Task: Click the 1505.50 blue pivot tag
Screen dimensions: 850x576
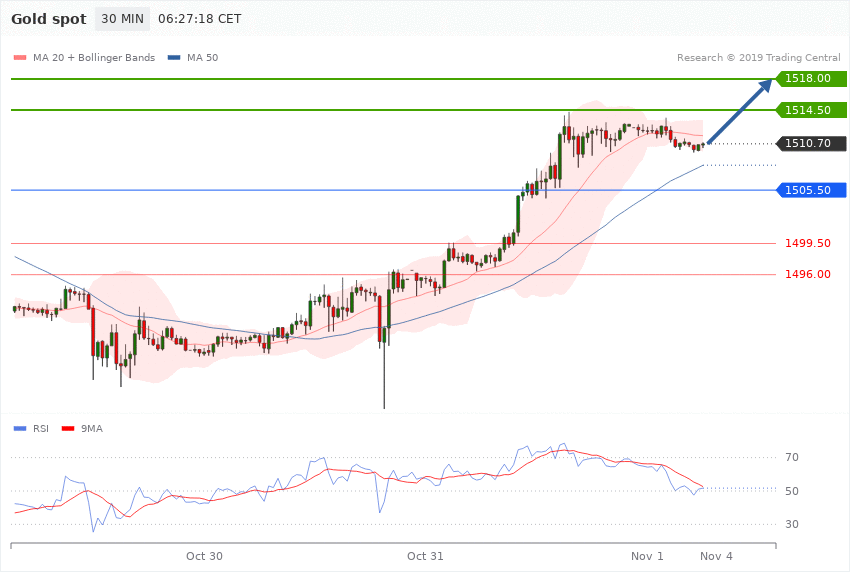Action: click(811, 190)
